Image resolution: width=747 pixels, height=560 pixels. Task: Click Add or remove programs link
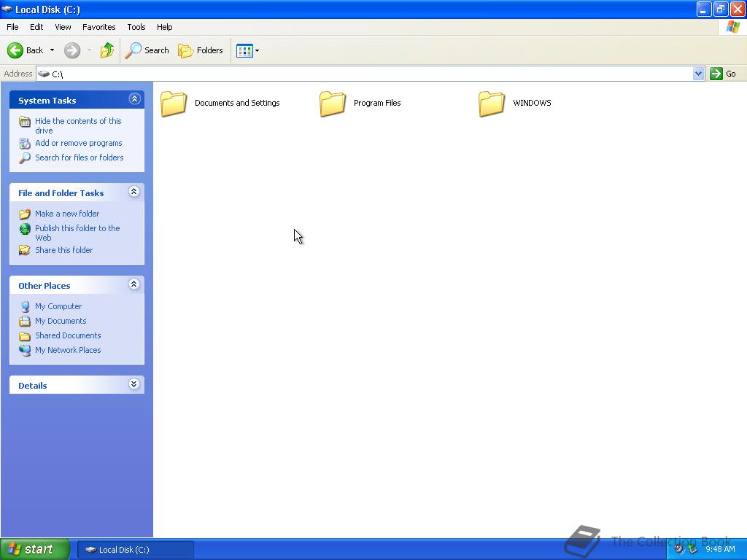(79, 144)
